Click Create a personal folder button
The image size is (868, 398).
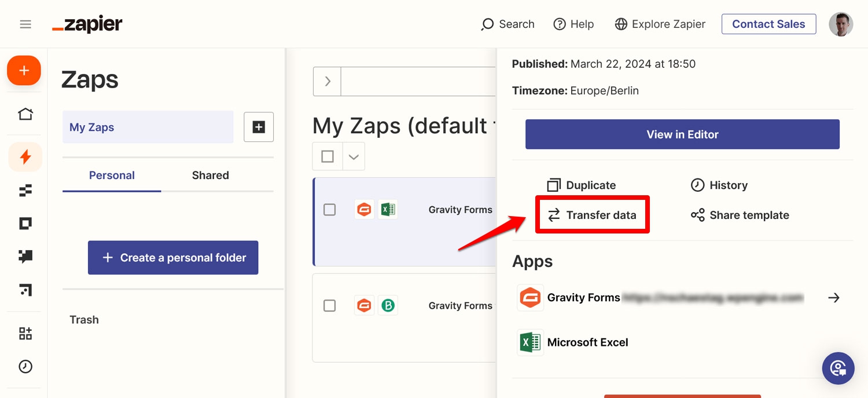[x=173, y=258]
